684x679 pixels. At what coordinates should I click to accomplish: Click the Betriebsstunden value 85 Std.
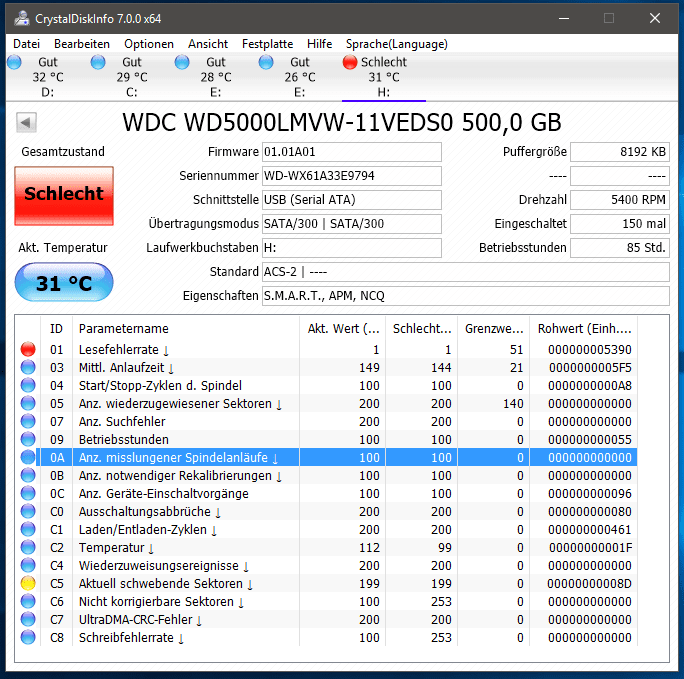[x=619, y=248]
